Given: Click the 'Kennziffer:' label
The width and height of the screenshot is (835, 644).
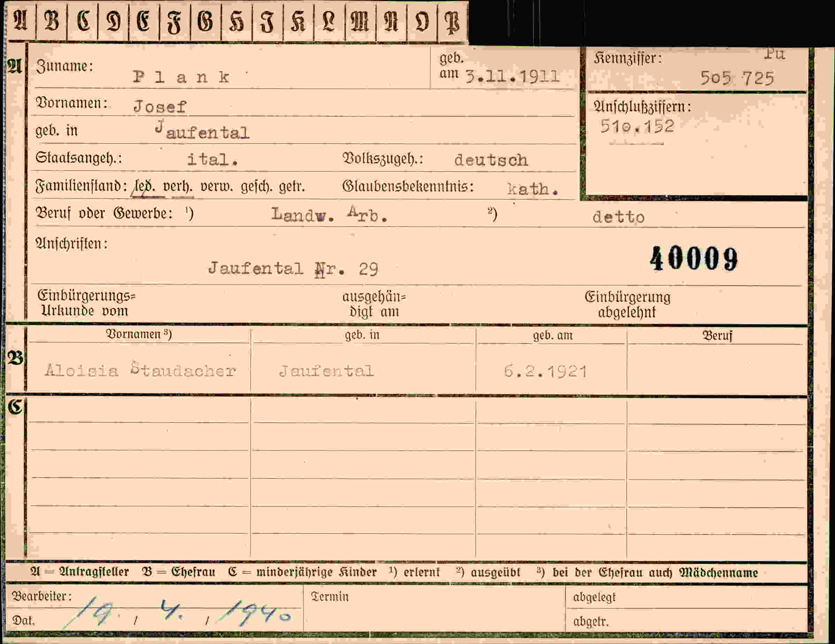Looking at the screenshot, I should (627, 58).
